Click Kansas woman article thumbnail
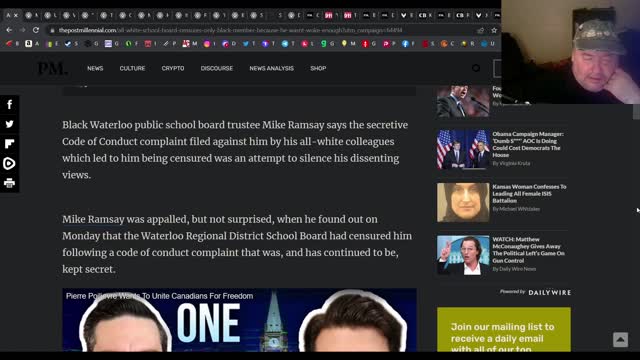 pyautogui.click(x=463, y=202)
